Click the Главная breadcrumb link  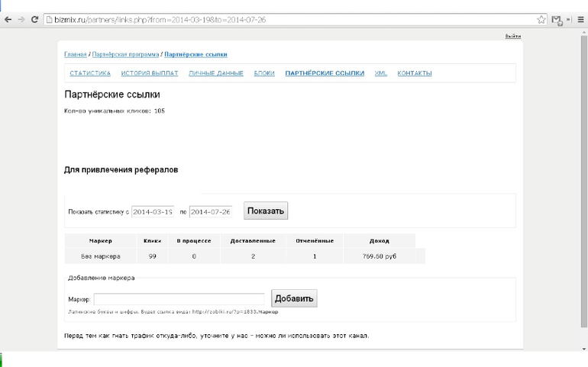tap(75, 55)
